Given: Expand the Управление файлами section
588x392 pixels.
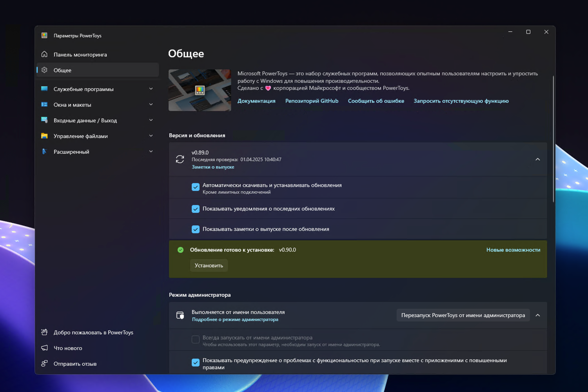Looking at the screenshot, I should click(x=151, y=136).
